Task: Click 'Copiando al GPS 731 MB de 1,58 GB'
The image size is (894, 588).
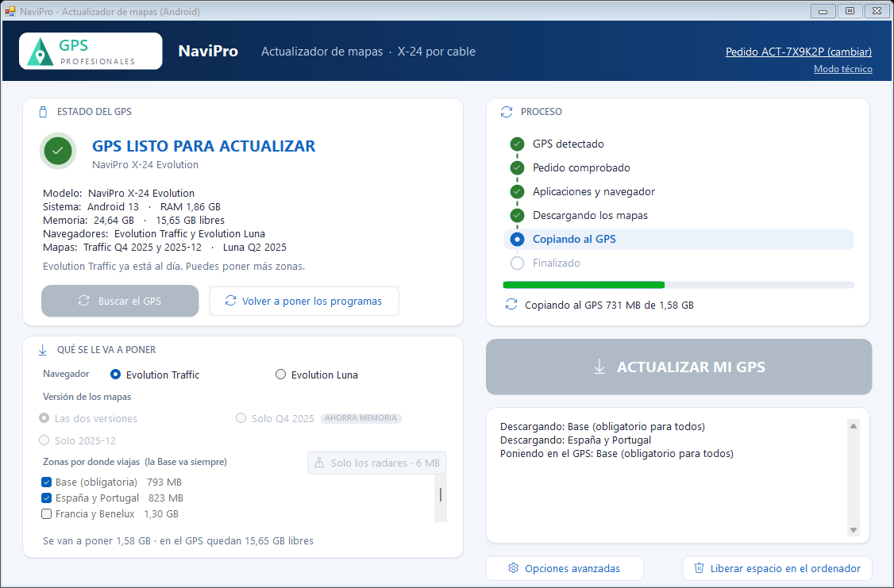Action: pos(609,306)
